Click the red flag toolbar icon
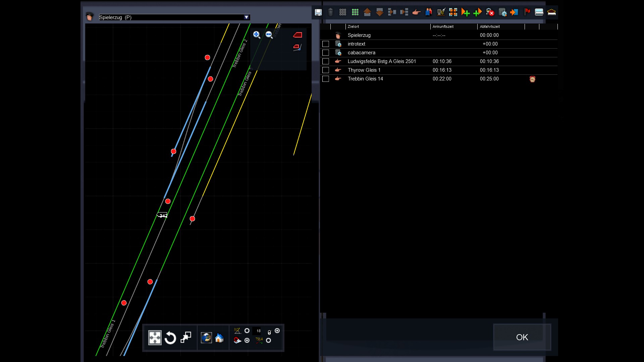The image size is (644, 362). point(527,12)
